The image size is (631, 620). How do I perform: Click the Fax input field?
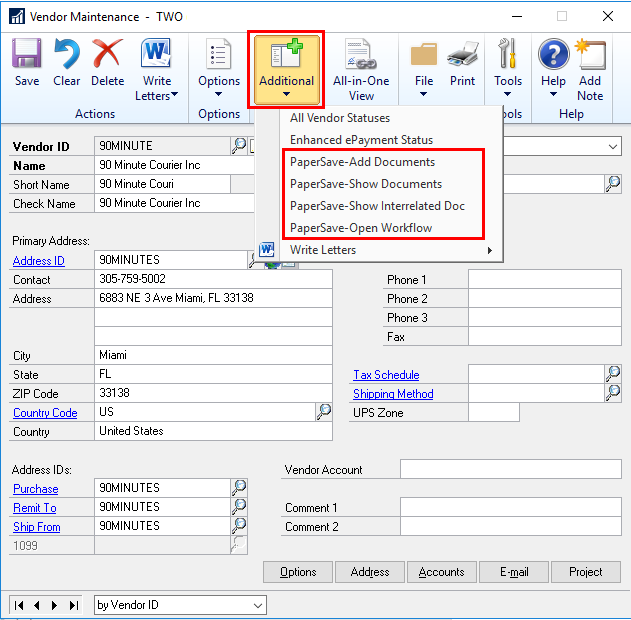click(x=544, y=336)
